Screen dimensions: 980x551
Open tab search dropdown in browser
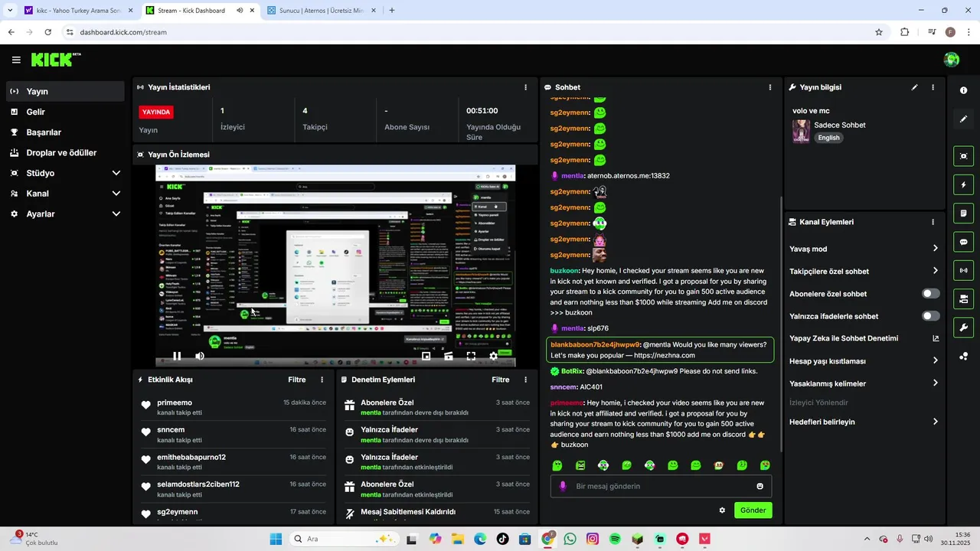(x=10, y=11)
